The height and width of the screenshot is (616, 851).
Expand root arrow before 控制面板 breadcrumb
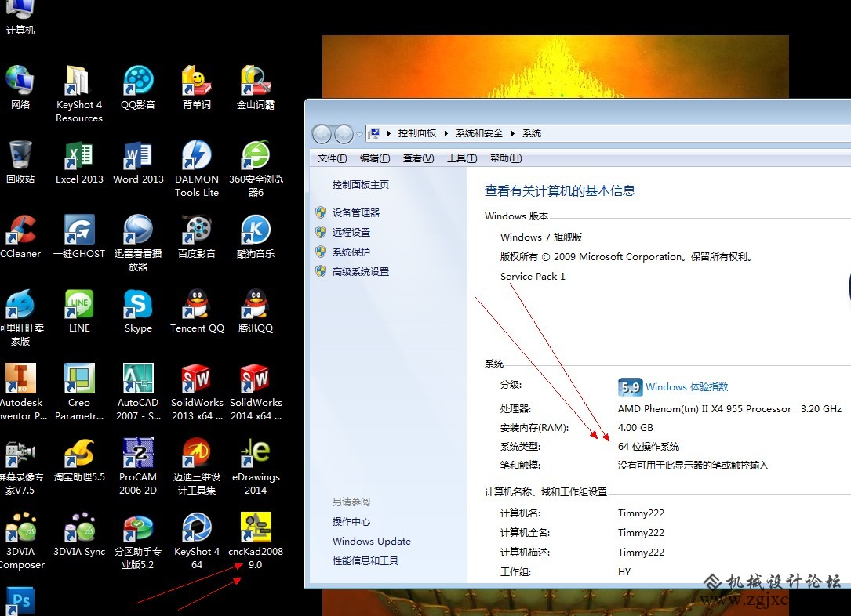pyautogui.click(x=388, y=133)
